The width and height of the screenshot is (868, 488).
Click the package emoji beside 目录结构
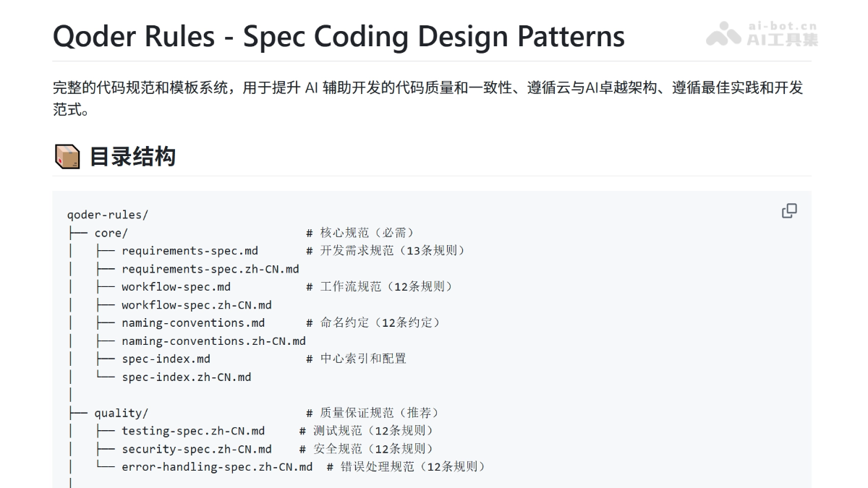67,156
